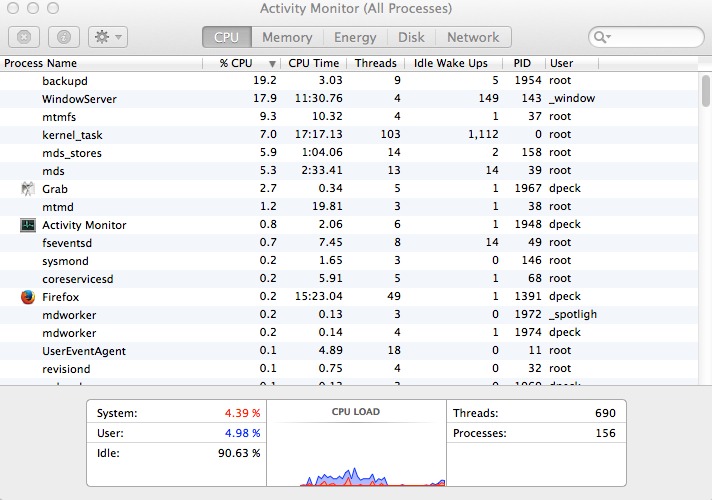Image resolution: width=712 pixels, height=500 pixels.
Task: Switch to the Energy tab
Action: [355, 37]
